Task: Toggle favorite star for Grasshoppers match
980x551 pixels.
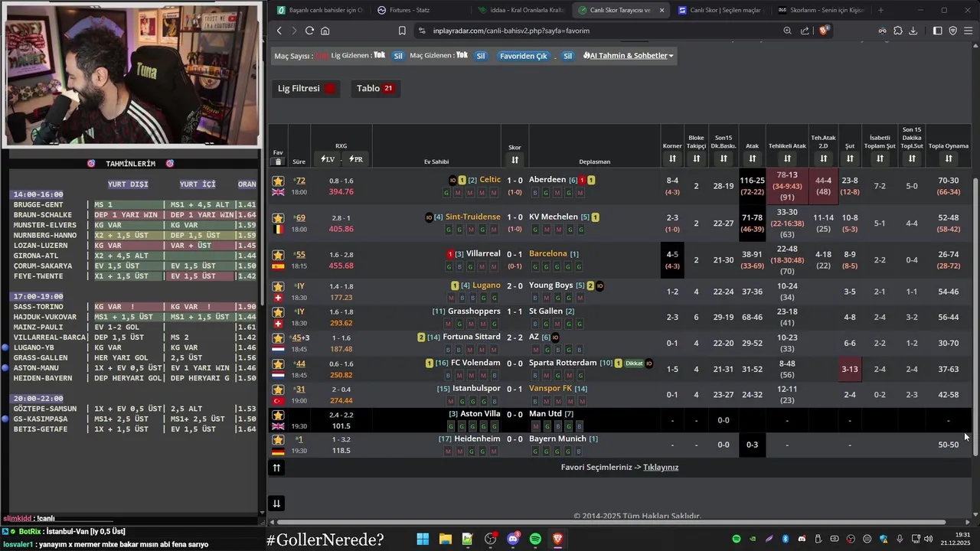Action: (278, 312)
